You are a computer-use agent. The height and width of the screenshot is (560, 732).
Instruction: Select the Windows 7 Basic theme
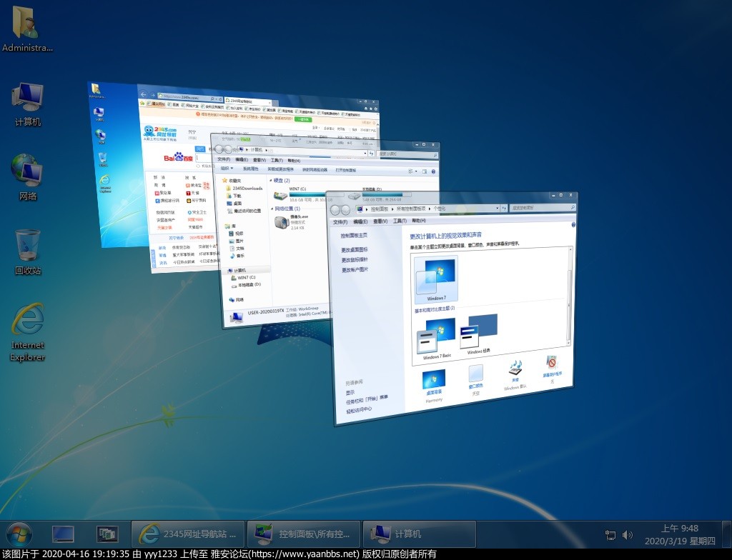(437, 338)
